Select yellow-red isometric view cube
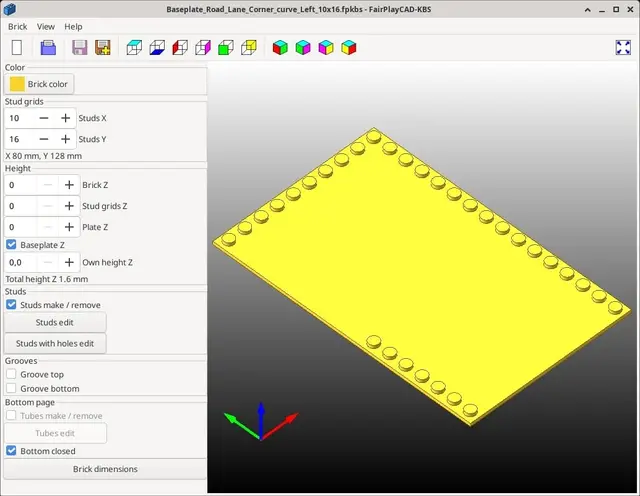The height and width of the screenshot is (496, 640). (349, 47)
